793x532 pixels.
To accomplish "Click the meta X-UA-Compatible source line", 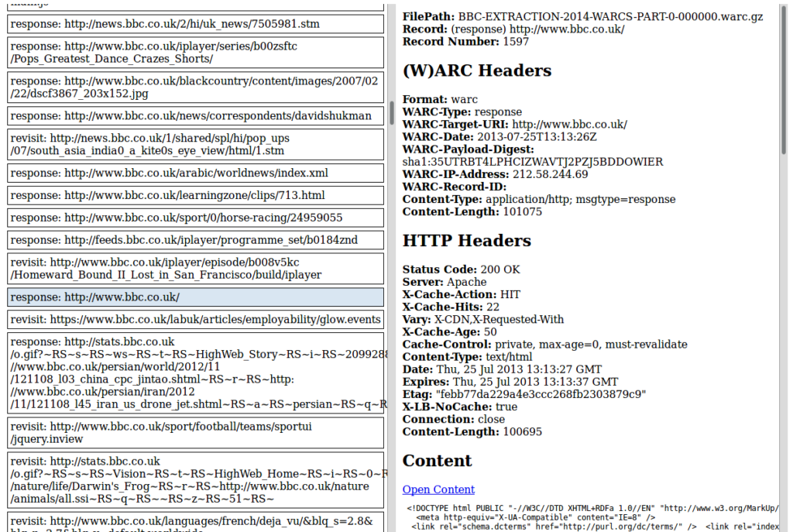I will coord(536,517).
